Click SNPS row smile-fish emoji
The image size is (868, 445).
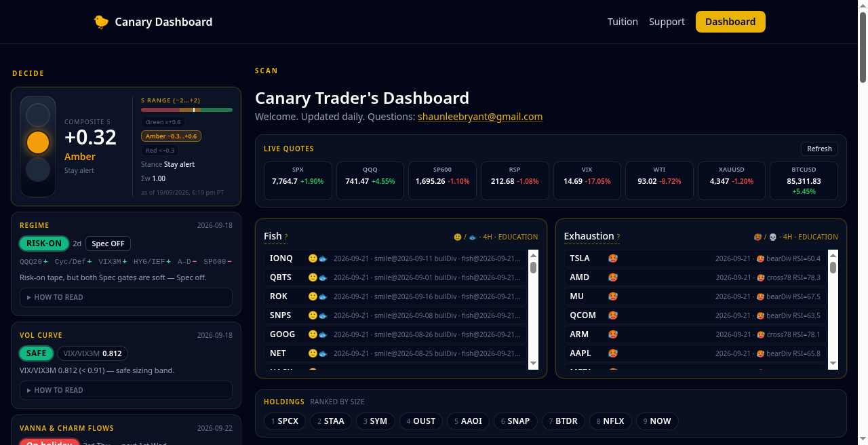pyautogui.click(x=318, y=315)
